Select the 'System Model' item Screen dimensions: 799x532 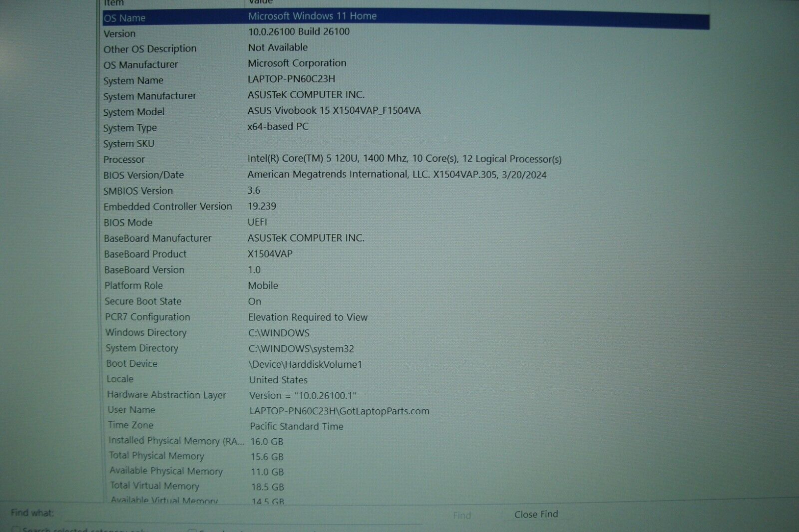[133, 112]
